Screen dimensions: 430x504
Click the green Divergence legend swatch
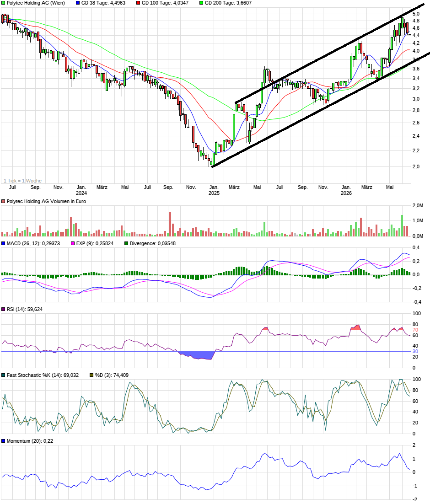[126, 243]
